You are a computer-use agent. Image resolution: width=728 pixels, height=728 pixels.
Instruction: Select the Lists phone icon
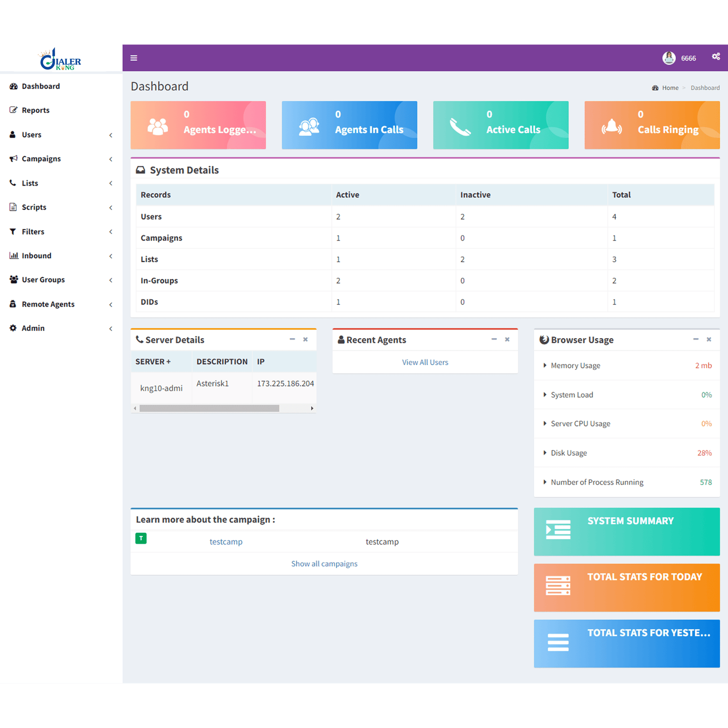(x=13, y=183)
